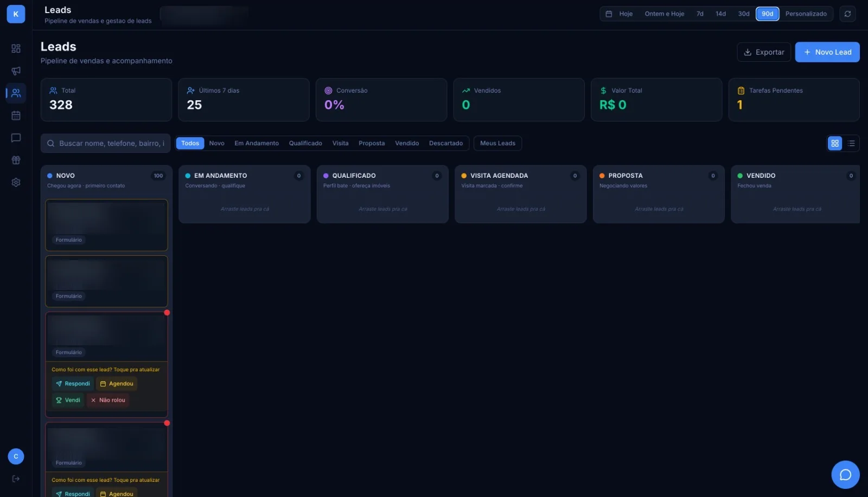Screen dimensions: 868x497
Task: Open the campaigns megaphone icon in sidebar
Action: pos(16,71)
